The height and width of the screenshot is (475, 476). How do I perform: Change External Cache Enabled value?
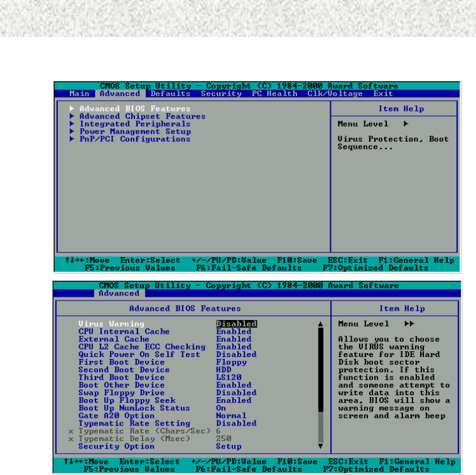(234, 339)
